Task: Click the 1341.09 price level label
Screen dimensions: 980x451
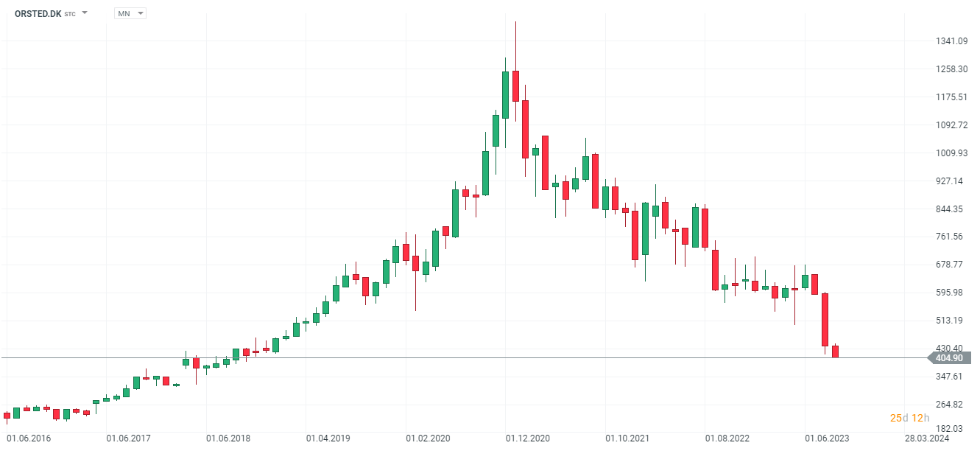Action: [951, 41]
